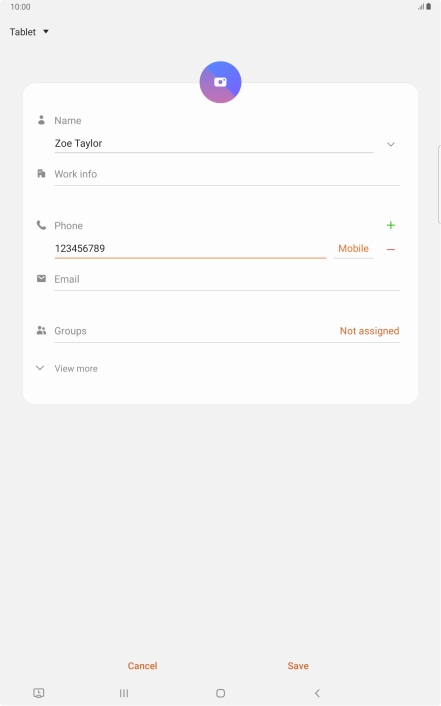Open the Tablet storage location dropdown
This screenshot has width=441, height=706.
29,32
